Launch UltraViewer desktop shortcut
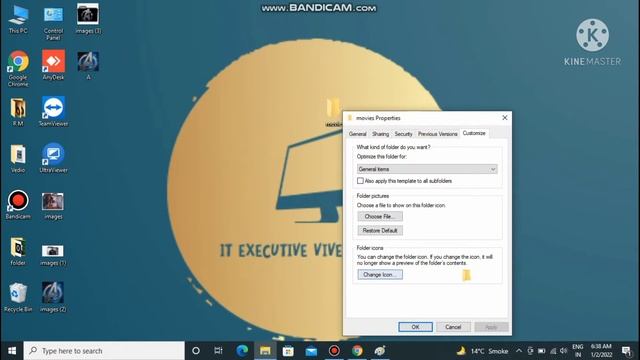The height and width of the screenshot is (360, 640). click(x=53, y=158)
